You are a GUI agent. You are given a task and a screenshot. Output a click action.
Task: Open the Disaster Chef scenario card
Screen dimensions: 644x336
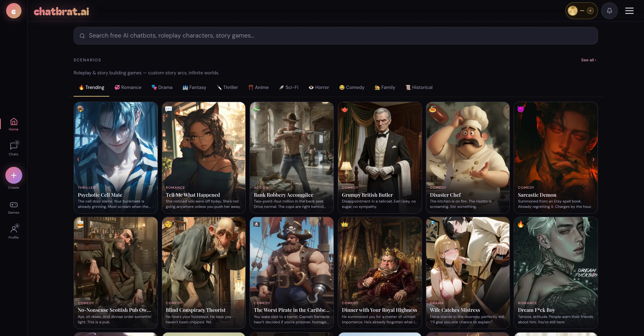click(467, 158)
